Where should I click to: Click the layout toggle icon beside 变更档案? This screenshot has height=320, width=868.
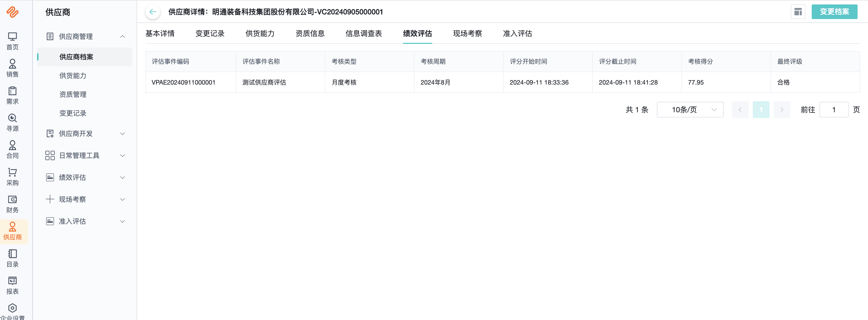tap(798, 12)
